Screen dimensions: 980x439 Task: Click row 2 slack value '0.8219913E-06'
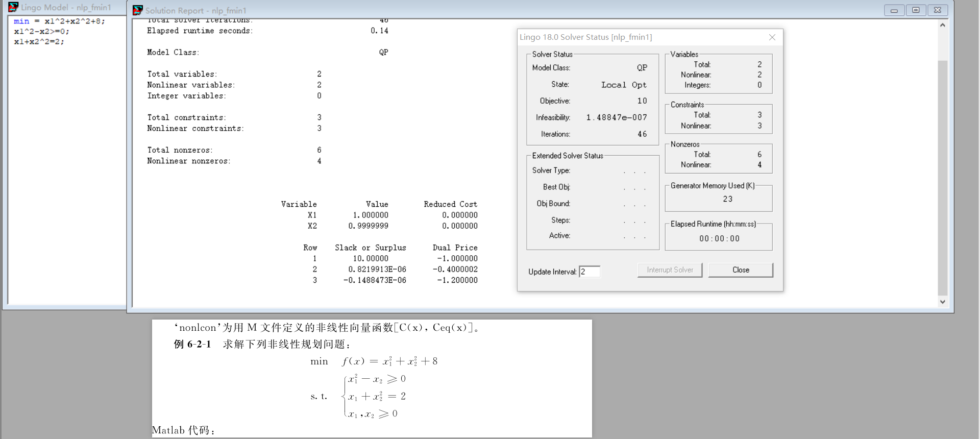pyautogui.click(x=377, y=269)
